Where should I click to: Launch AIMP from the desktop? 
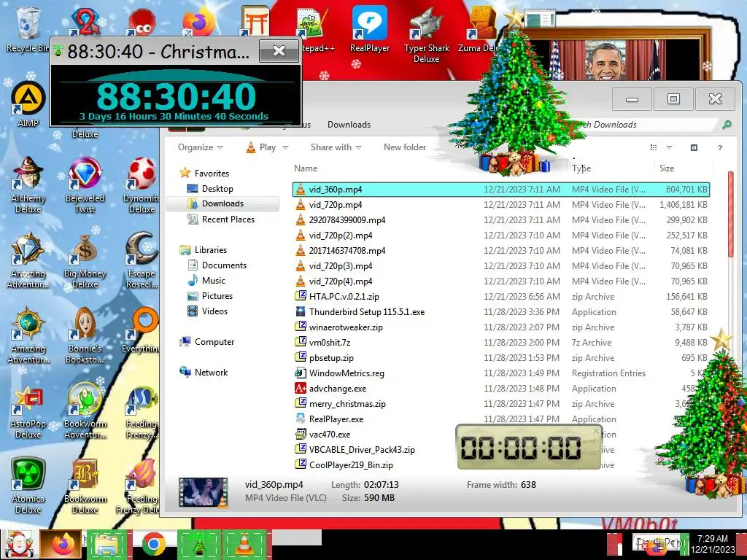(x=28, y=104)
